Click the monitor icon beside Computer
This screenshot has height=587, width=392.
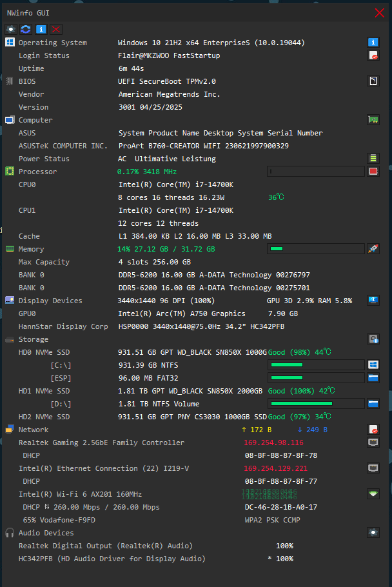click(10, 120)
